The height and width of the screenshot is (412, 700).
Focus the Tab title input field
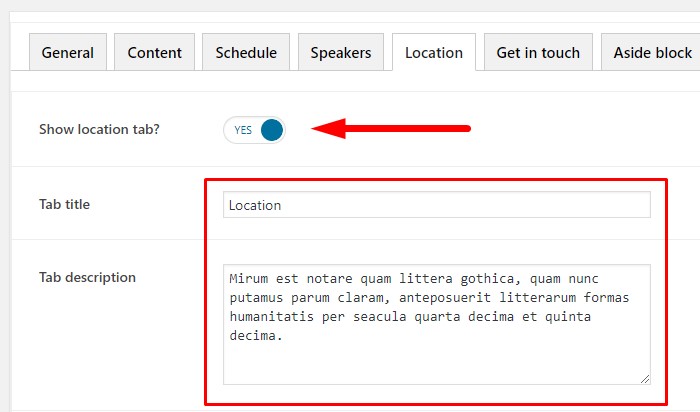436,205
